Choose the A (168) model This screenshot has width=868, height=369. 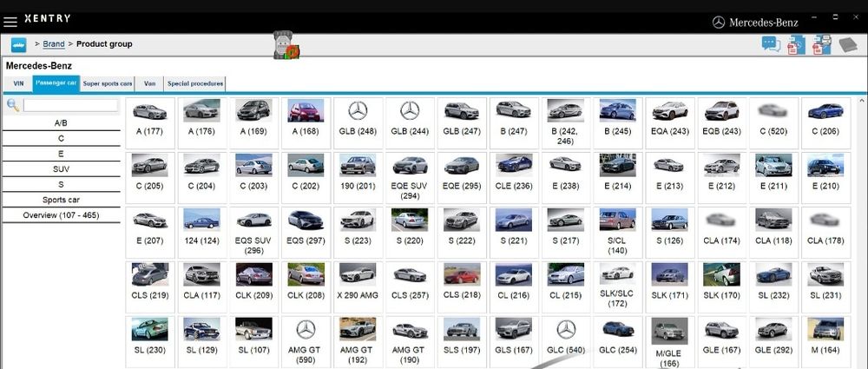[306, 122]
